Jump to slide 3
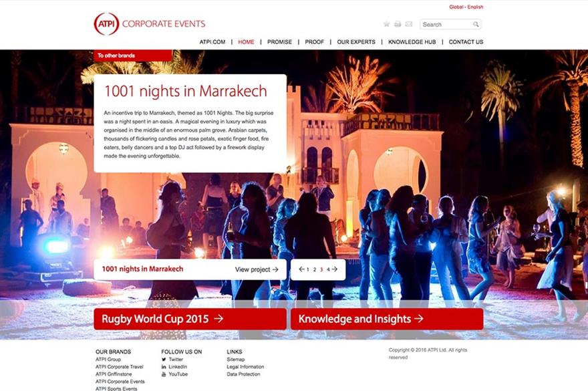 321,269
